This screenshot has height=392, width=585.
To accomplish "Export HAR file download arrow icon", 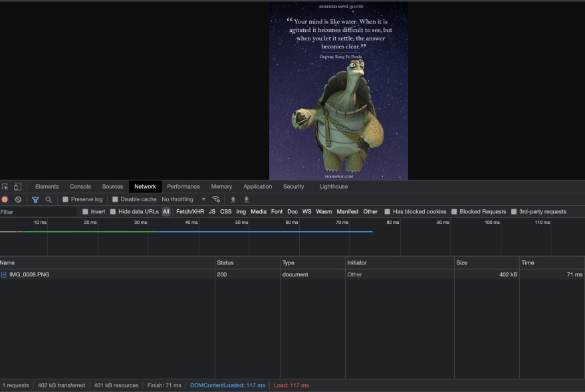I will click(x=246, y=199).
